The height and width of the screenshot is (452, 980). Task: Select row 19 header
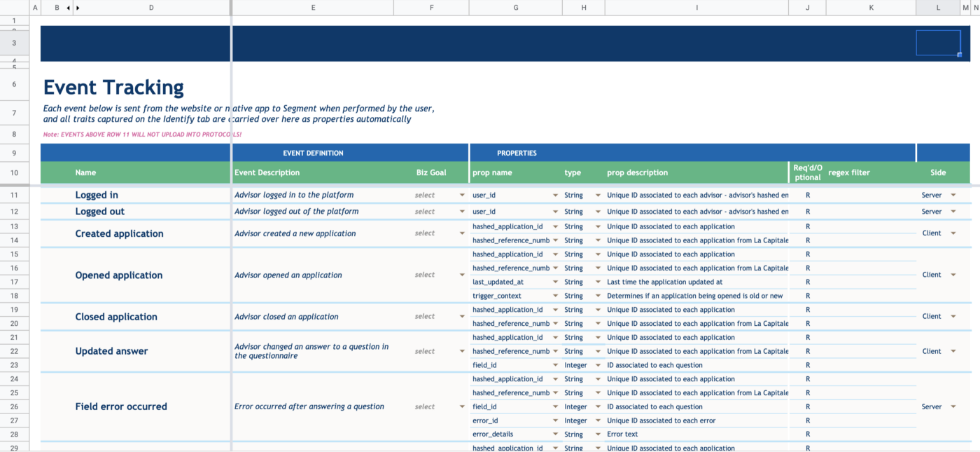14,310
